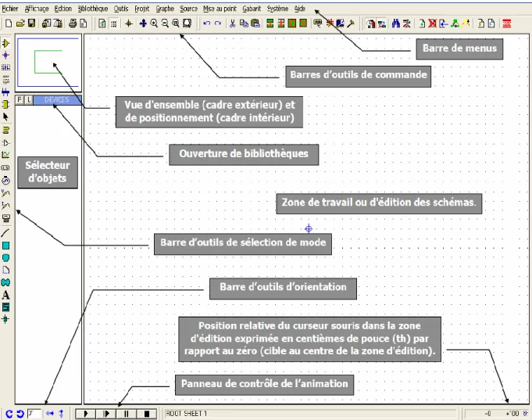
Task: Play the simulation animation
Action: (85, 414)
